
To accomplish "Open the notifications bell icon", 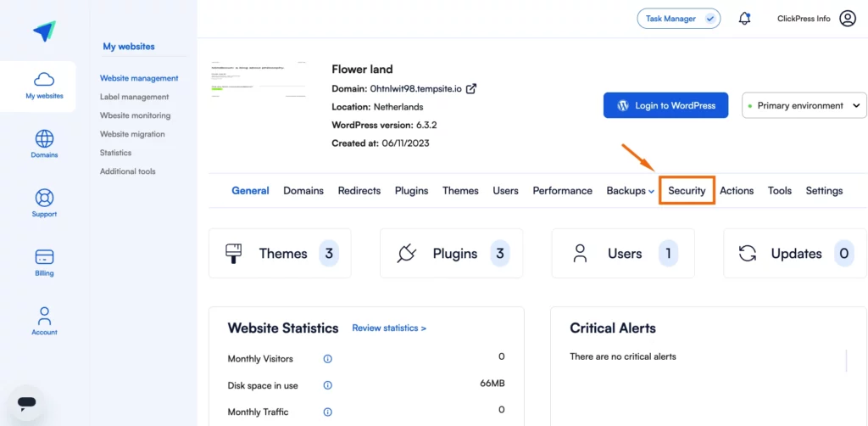I will tap(744, 19).
